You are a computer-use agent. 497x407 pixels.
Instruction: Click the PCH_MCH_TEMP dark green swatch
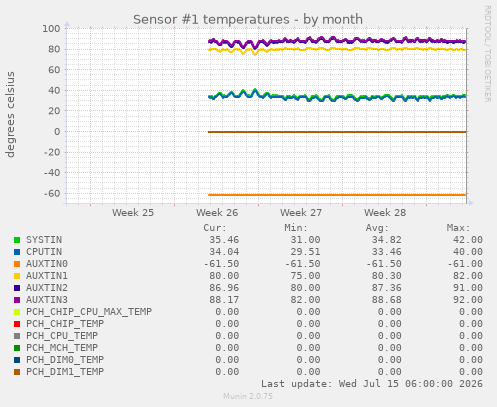(x=17, y=348)
